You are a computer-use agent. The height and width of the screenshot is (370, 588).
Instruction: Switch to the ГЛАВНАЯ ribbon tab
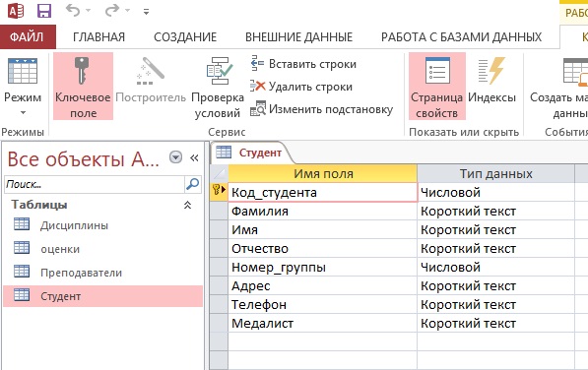[98, 36]
